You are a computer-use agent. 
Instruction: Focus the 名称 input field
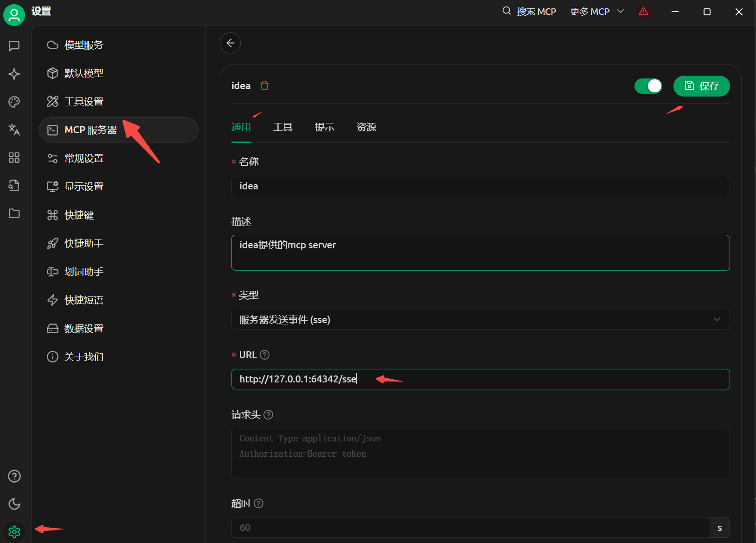481,186
